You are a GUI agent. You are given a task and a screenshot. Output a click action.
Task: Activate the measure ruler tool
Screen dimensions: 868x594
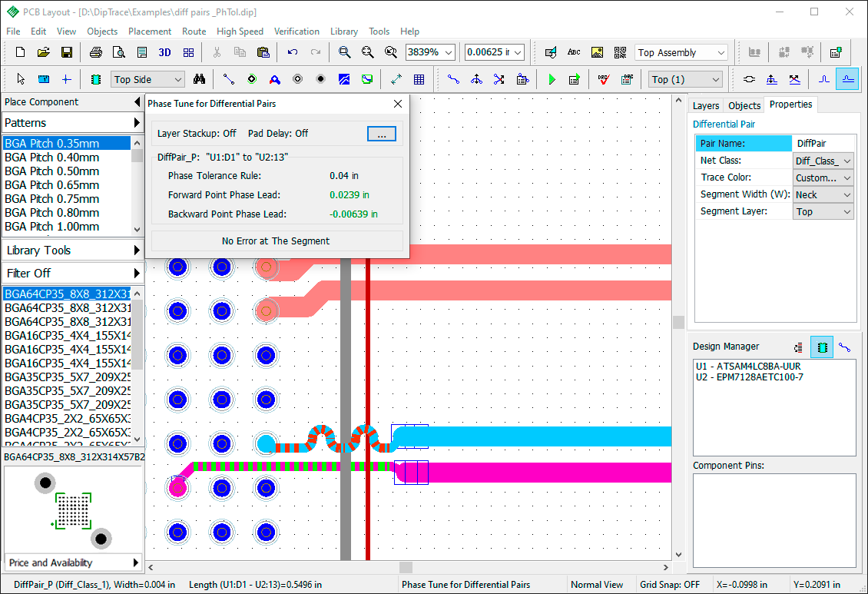point(43,79)
